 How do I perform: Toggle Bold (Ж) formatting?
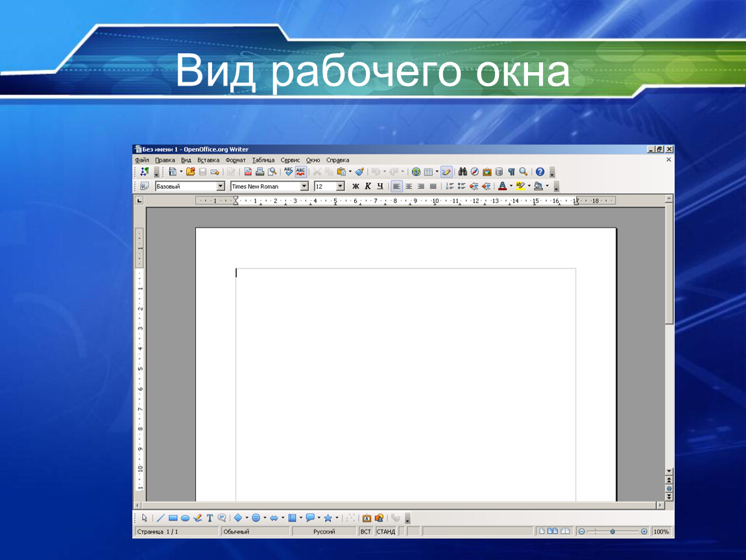[355, 186]
